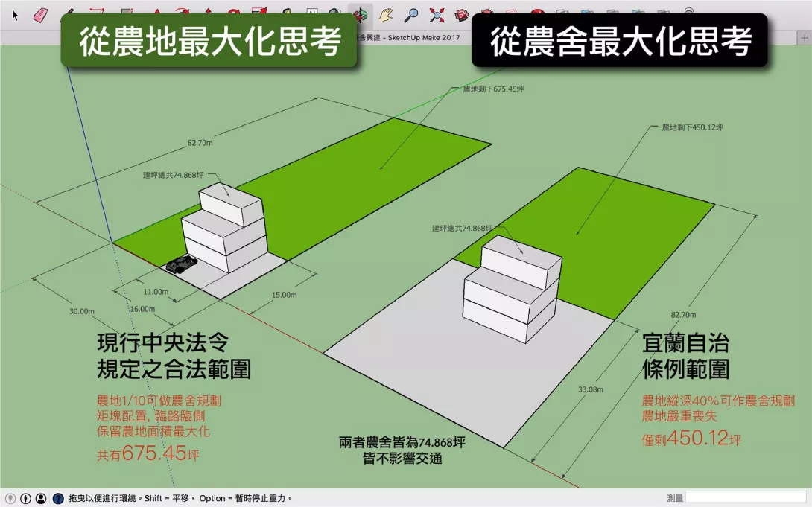
Task: Open model credits status bar icon
Action: [x=25, y=498]
